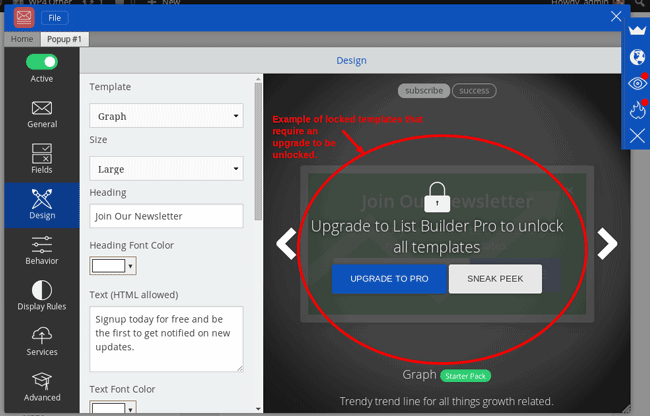Open the Behavior sliders section
The image size is (650, 416).
click(x=42, y=250)
